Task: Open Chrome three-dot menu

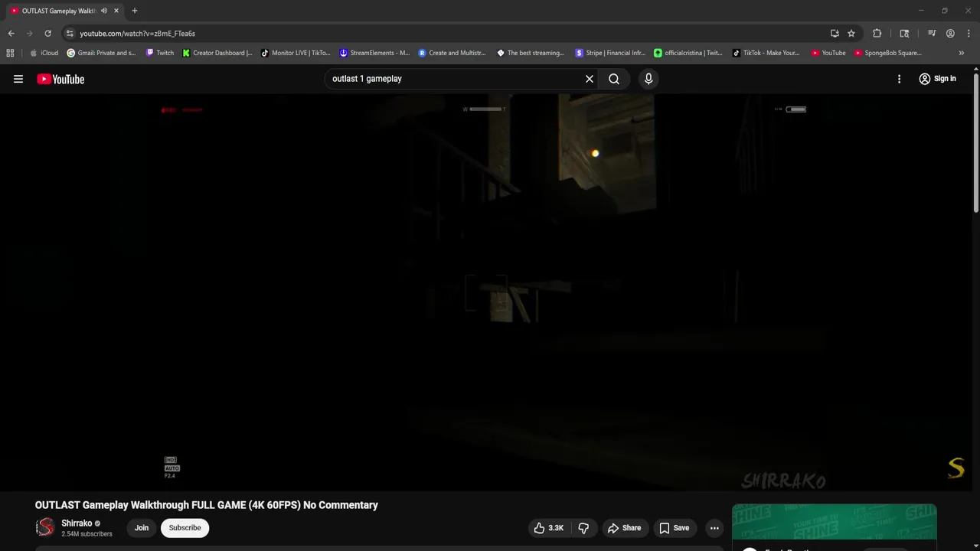Action: pyautogui.click(x=969, y=34)
